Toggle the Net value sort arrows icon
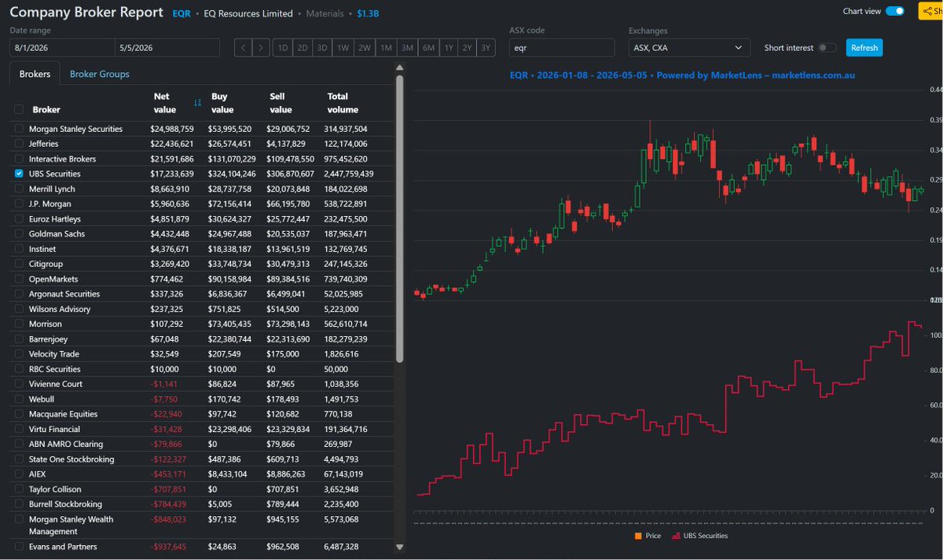Viewport: 943px width, 560px height. [197, 103]
